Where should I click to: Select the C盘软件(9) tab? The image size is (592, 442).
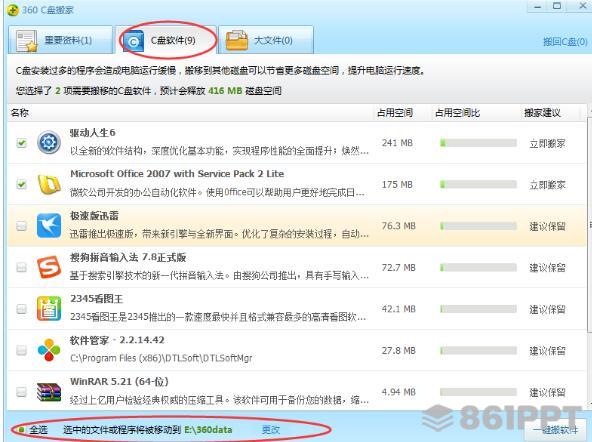point(166,40)
